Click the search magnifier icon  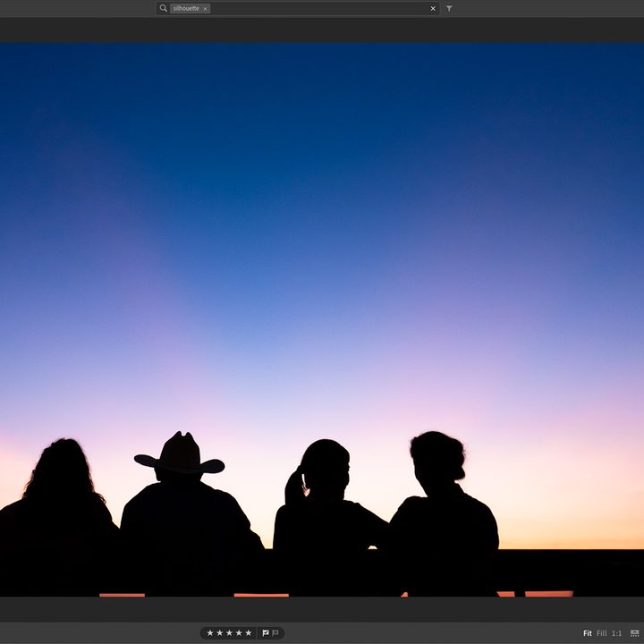pos(163,8)
